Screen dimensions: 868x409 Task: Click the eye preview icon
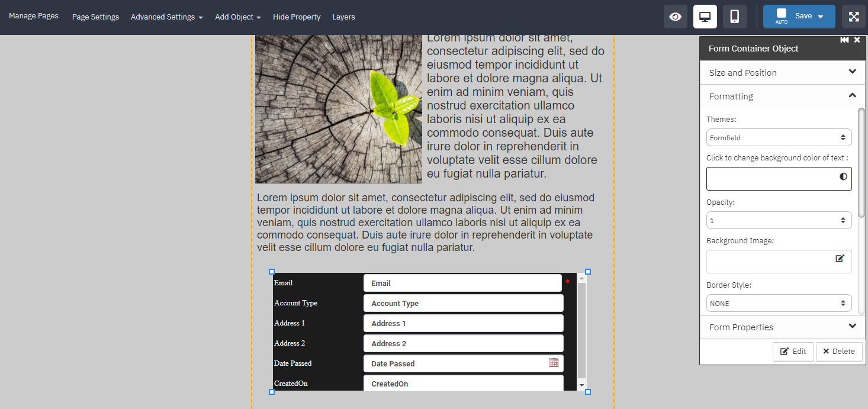click(675, 17)
